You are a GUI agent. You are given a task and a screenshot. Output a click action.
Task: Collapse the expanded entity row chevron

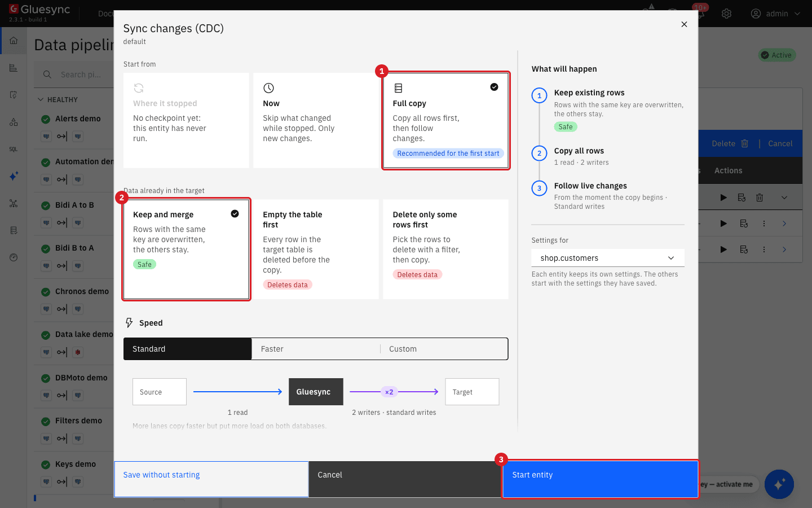(784, 198)
